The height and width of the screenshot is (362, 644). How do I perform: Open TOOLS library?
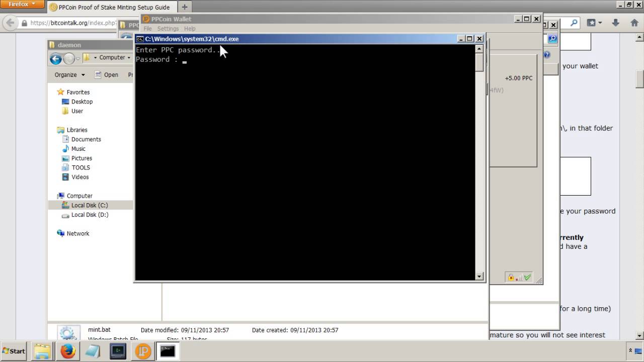tap(80, 168)
